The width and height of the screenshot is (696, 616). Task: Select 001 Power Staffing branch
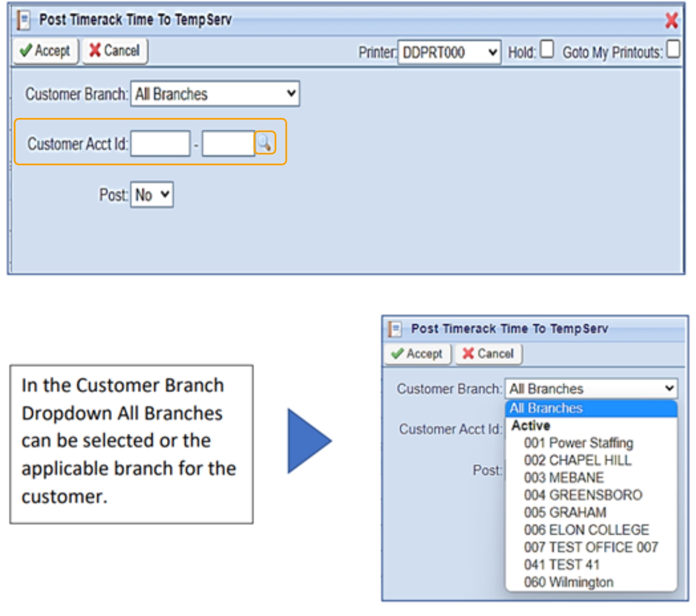click(x=578, y=443)
